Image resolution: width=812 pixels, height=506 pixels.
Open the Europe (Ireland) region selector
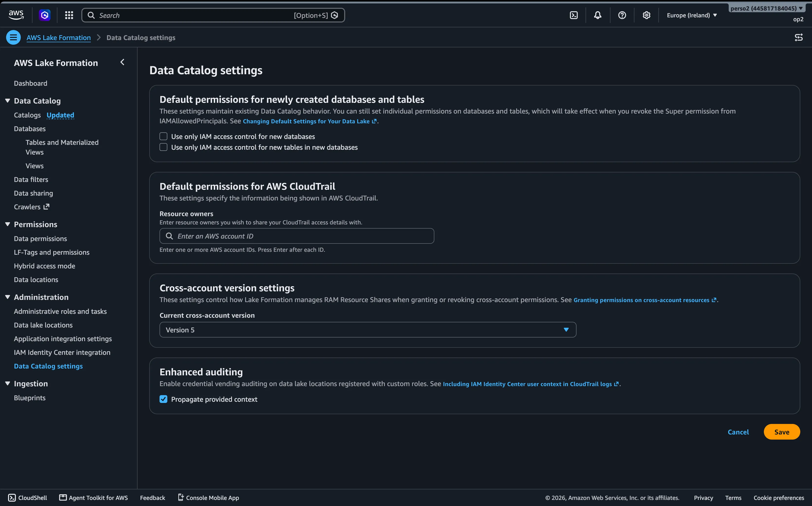tap(692, 15)
